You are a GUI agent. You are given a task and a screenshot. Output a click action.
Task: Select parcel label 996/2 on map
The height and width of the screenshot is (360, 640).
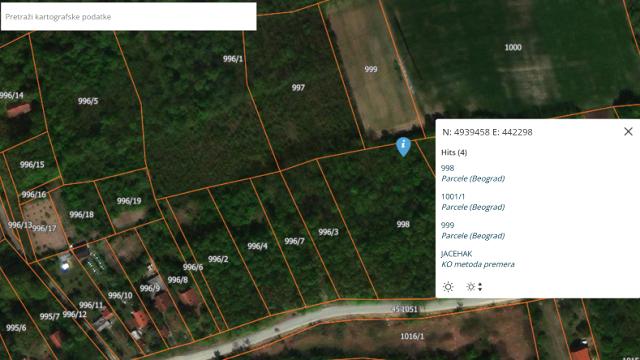click(218, 259)
